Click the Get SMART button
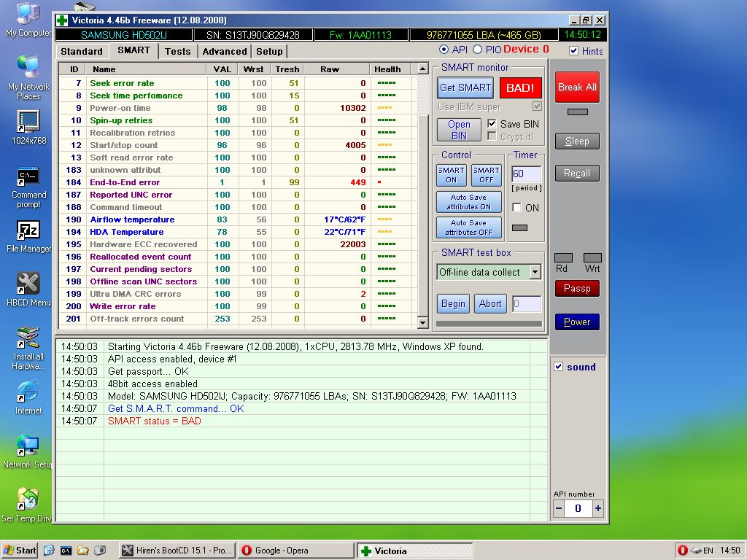This screenshot has width=747, height=560. (x=465, y=87)
